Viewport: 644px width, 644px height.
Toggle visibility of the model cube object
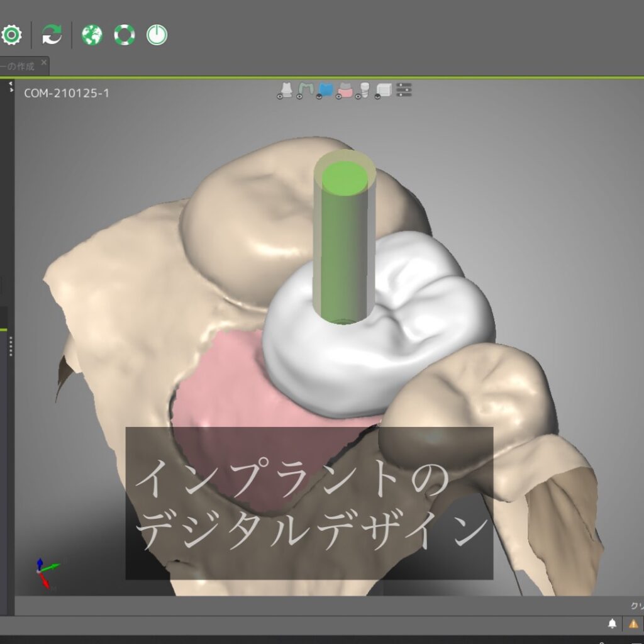coord(384,89)
